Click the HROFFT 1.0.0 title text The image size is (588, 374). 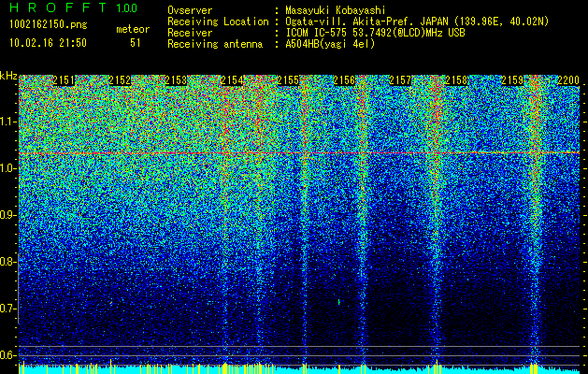click(74, 7)
